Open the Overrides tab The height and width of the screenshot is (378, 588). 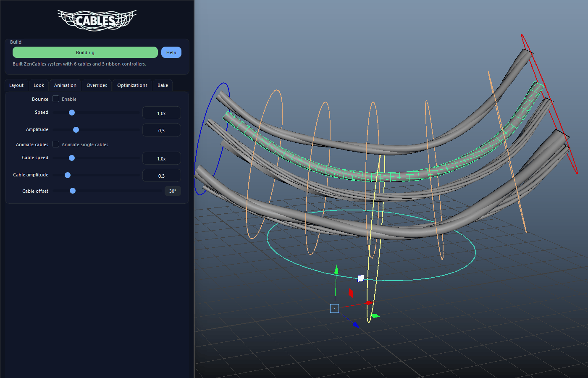coord(97,85)
